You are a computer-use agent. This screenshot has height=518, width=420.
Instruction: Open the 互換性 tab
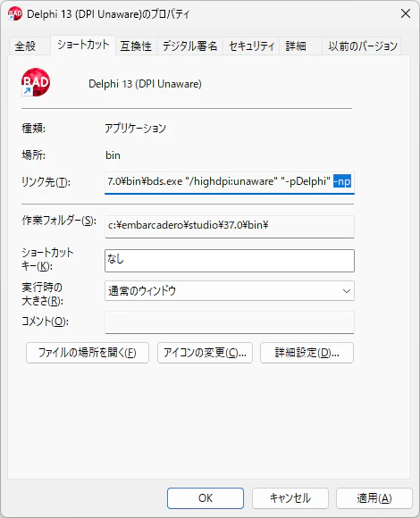[136, 46]
